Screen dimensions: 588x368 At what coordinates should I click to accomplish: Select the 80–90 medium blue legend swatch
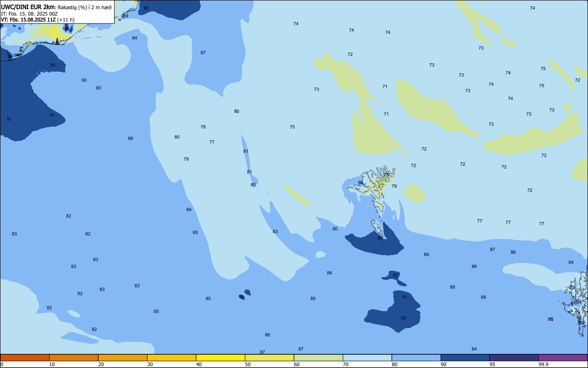pos(416,357)
